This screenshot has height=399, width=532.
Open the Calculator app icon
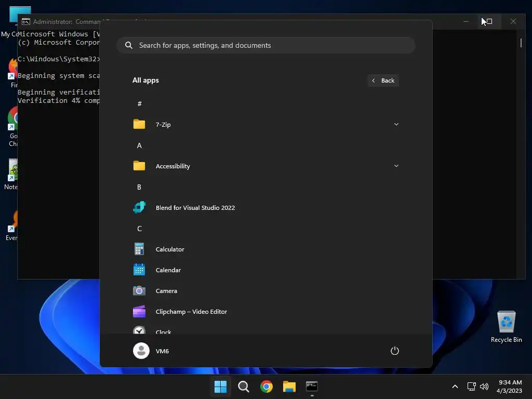click(x=139, y=249)
